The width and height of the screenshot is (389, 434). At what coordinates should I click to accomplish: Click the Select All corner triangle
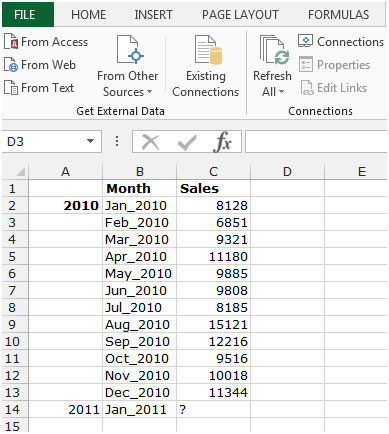click(21, 172)
